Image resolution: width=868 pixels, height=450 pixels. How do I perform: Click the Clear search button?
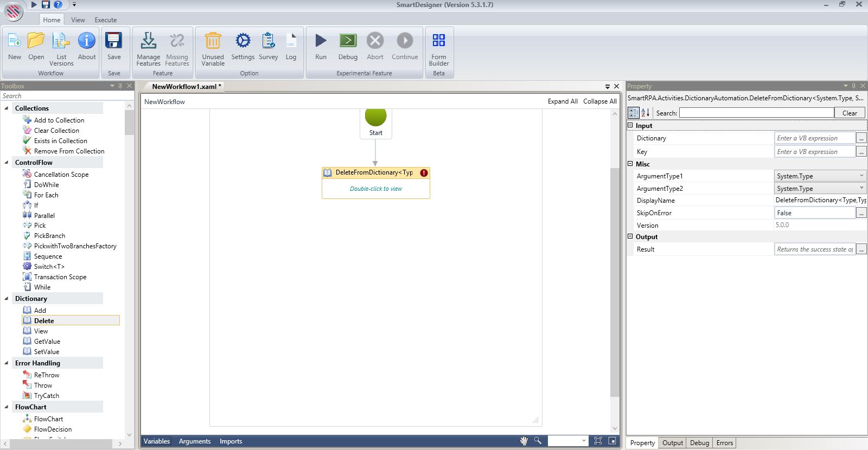[x=850, y=113]
